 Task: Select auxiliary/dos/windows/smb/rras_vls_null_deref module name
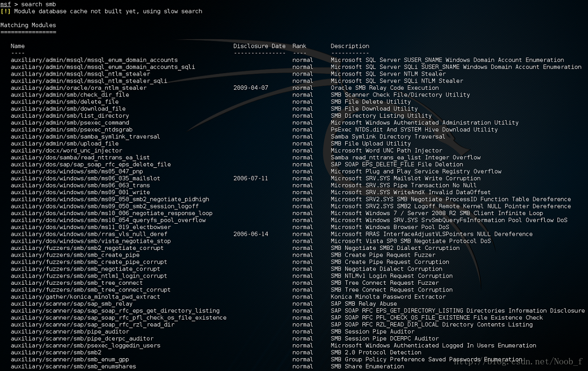89,234
